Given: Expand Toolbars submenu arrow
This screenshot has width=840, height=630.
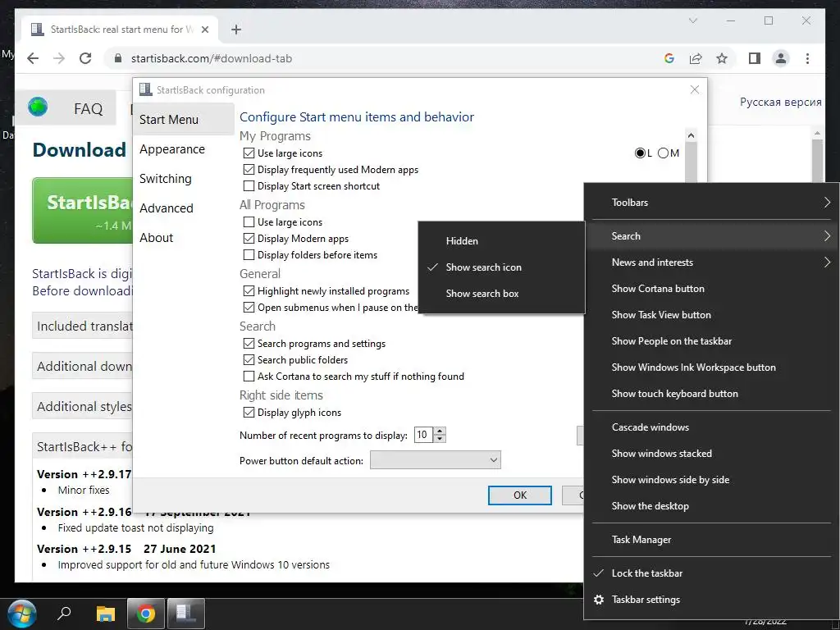Looking at the screenshot, I should (x=827, y=203).
